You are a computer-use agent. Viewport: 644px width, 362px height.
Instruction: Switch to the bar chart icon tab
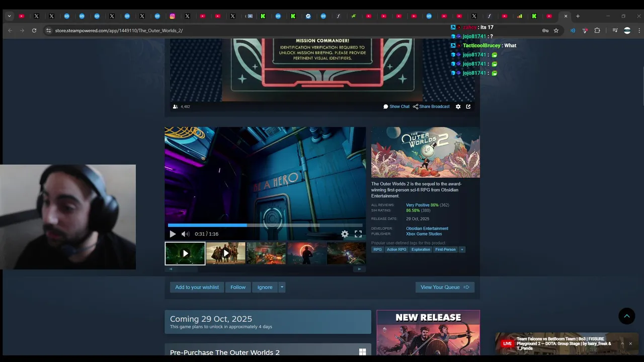pos(519,16)
